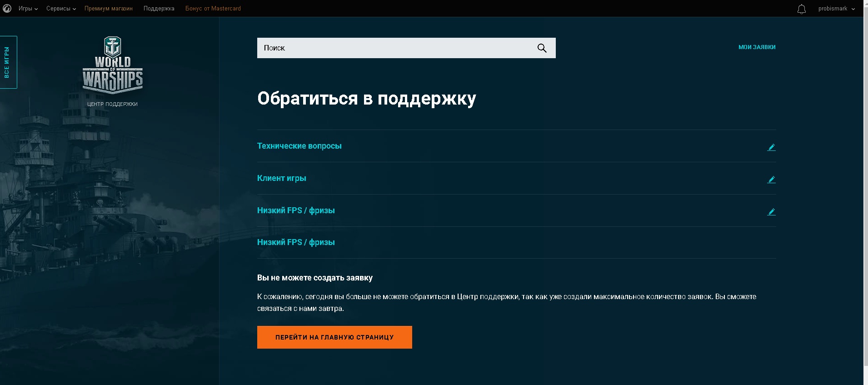
Task: Open Бонус от Mastercard link
Action: 213,9
